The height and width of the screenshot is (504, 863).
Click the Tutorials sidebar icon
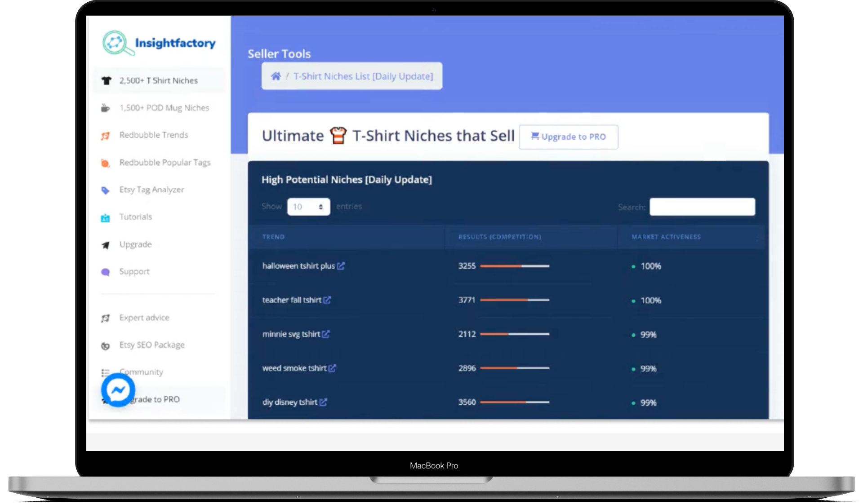click(105, 218)
